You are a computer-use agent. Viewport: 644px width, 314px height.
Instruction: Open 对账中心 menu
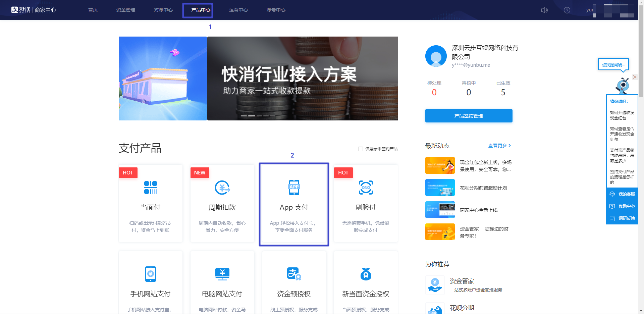(163, 10)
